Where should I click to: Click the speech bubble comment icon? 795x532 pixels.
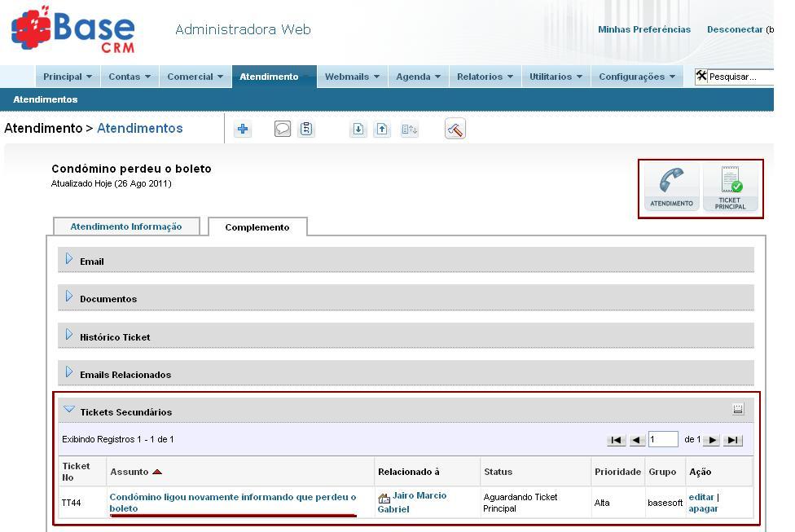(x=283, y=130)
